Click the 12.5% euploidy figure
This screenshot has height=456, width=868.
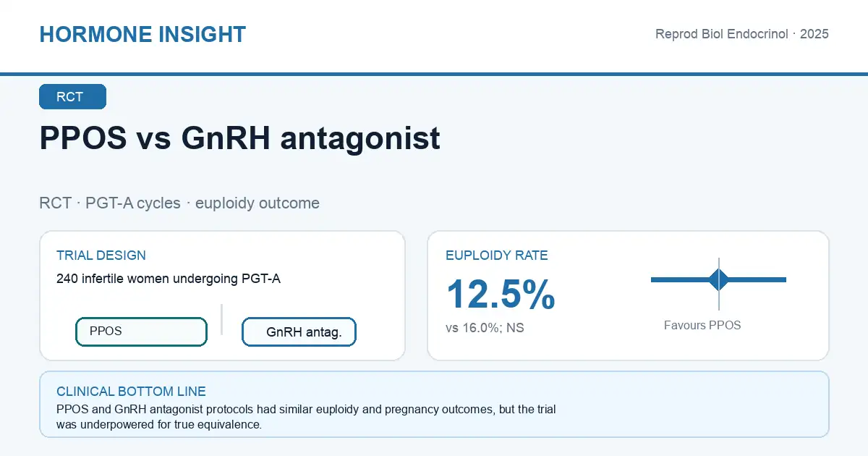[501, 295]
